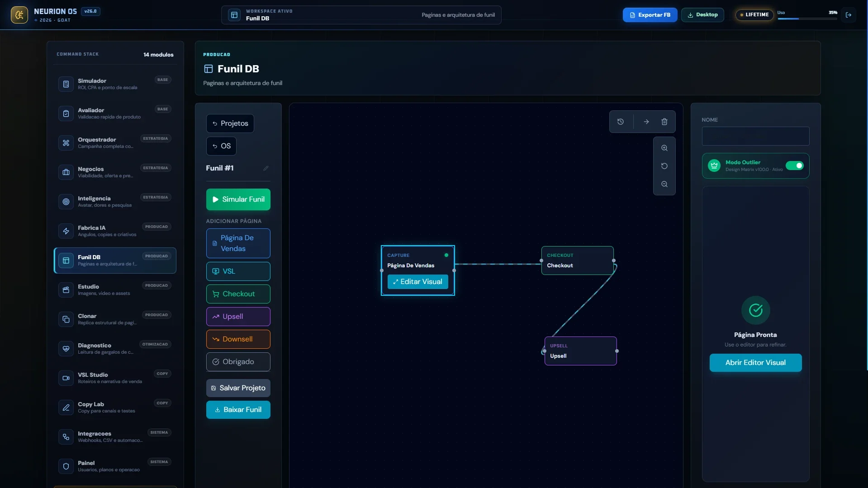
Task: Click the reset view rotate icon
Action: click(x=664, y=166)
